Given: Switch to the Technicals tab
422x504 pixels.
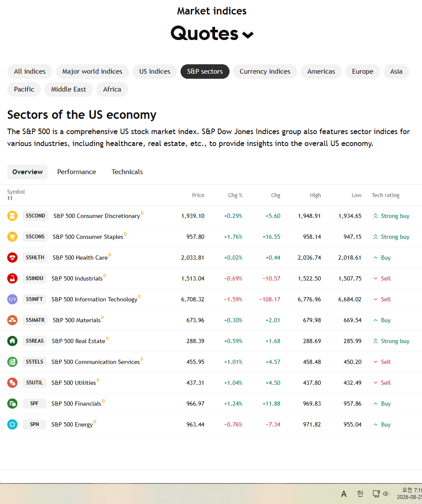Looking at the screenshot, I should click(x=127, y=172).
